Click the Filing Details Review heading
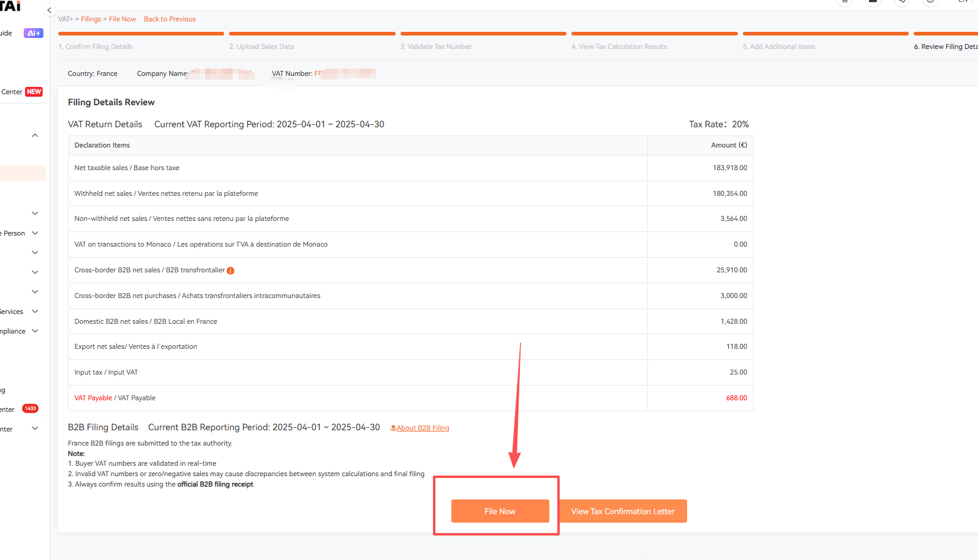The image size is (978, 560). pos(111,102)
